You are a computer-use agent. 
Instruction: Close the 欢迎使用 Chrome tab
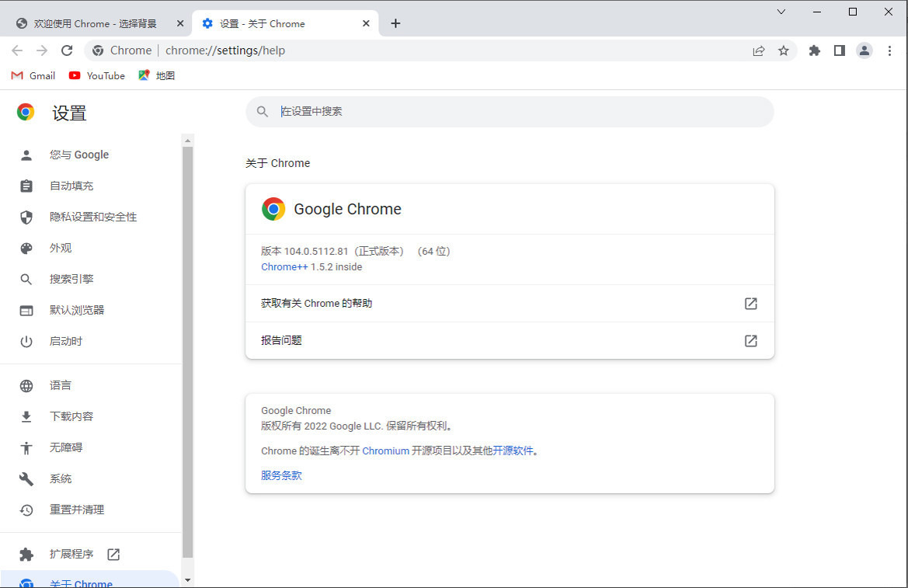(x=180, y=24)
